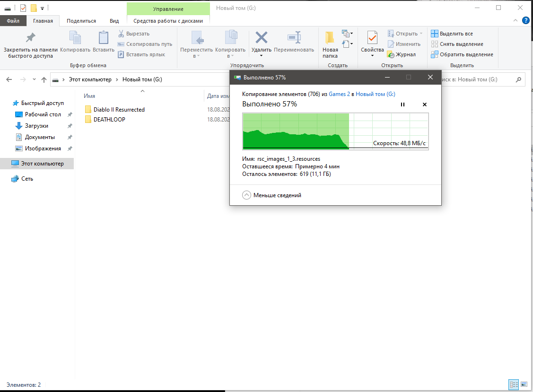Open the Файл menu
This screenshot has width=533, height=392.
(13, 21)
